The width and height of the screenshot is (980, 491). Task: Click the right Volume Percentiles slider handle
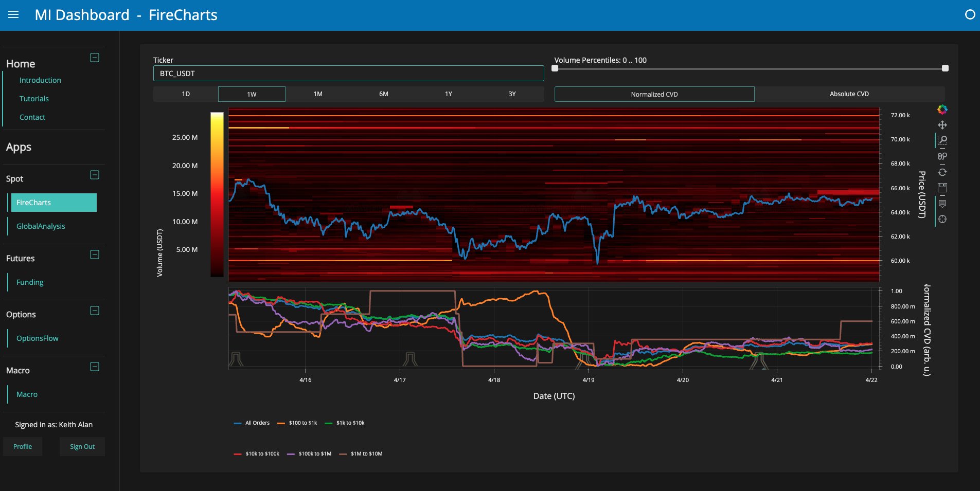(945, 68)
